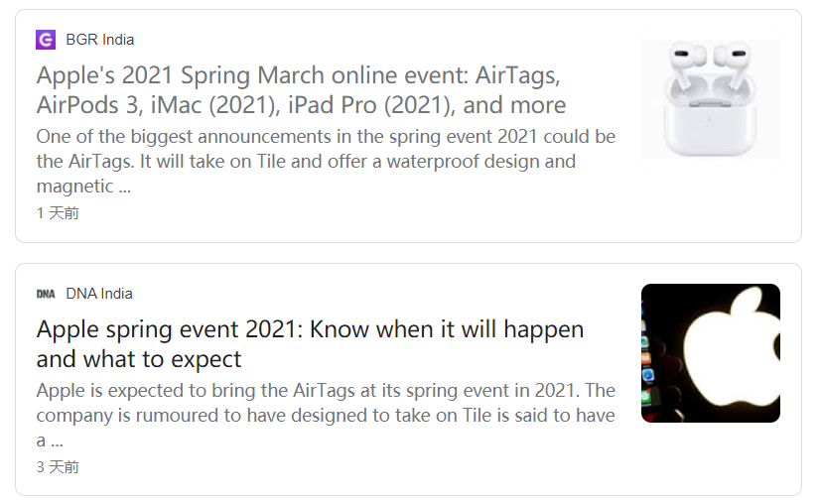Open the BGR India source name
Screen dimensions: 820x504
(100, 40)
